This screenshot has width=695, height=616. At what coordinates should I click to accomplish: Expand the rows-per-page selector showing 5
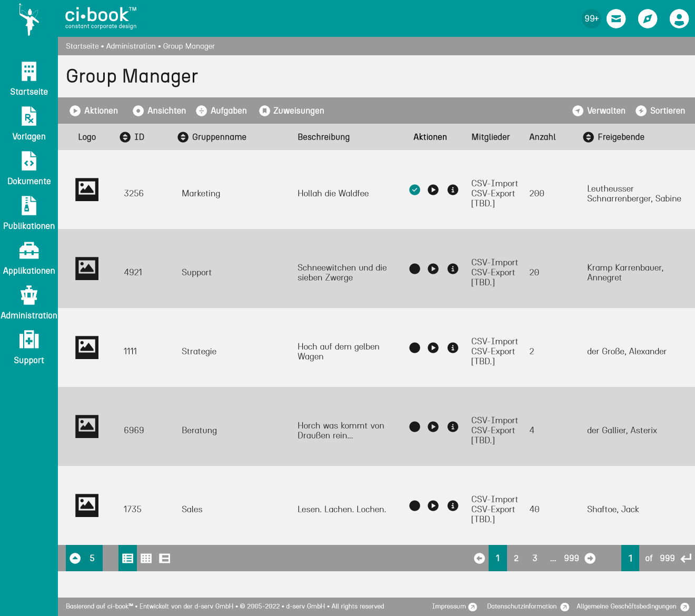(84, 558)
